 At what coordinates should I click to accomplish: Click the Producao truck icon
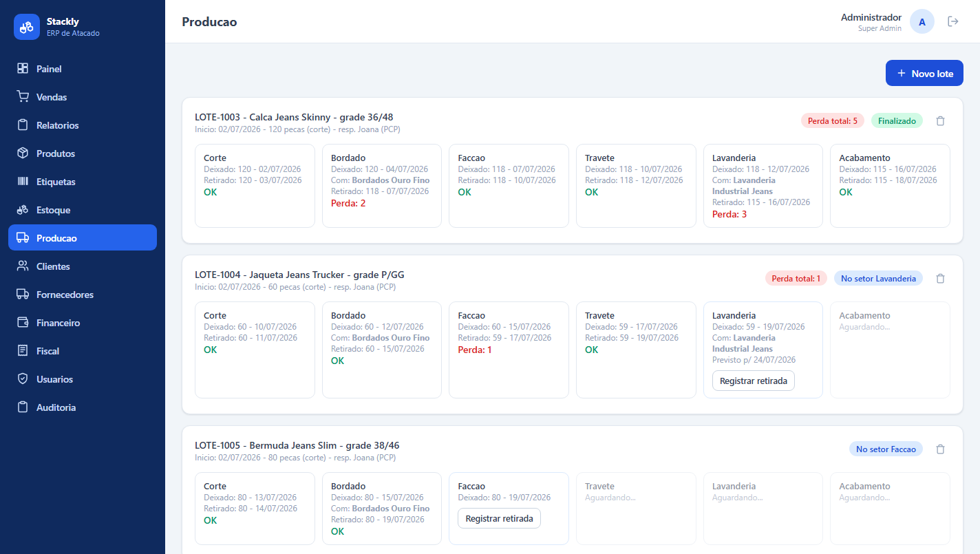point(23,238)
